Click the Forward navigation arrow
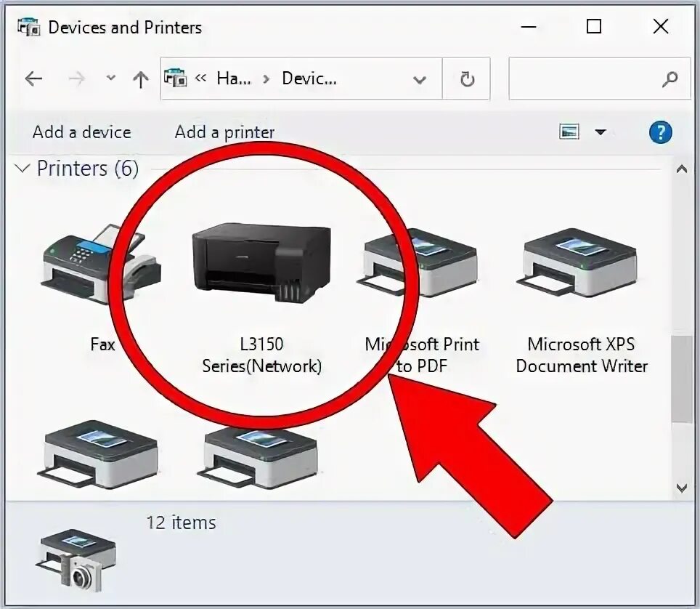The height and width of the screenshot is (609, 700). 77,79
